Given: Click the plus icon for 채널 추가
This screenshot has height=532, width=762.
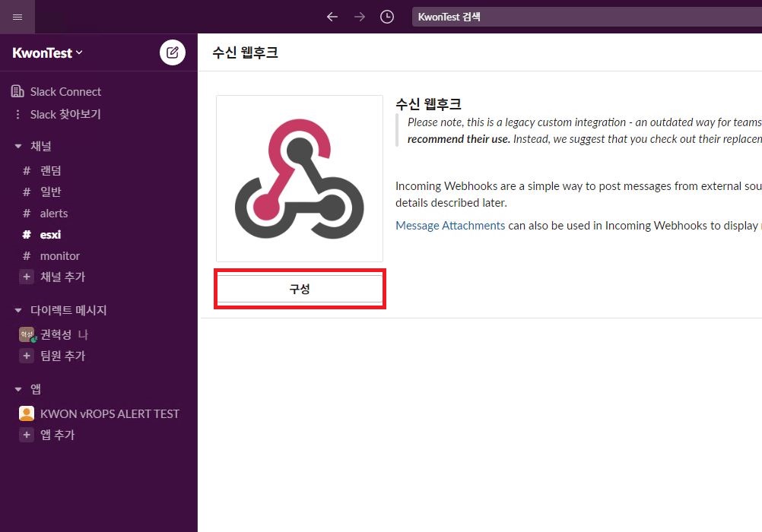Looking at the screenshot, I should [27, 277].
